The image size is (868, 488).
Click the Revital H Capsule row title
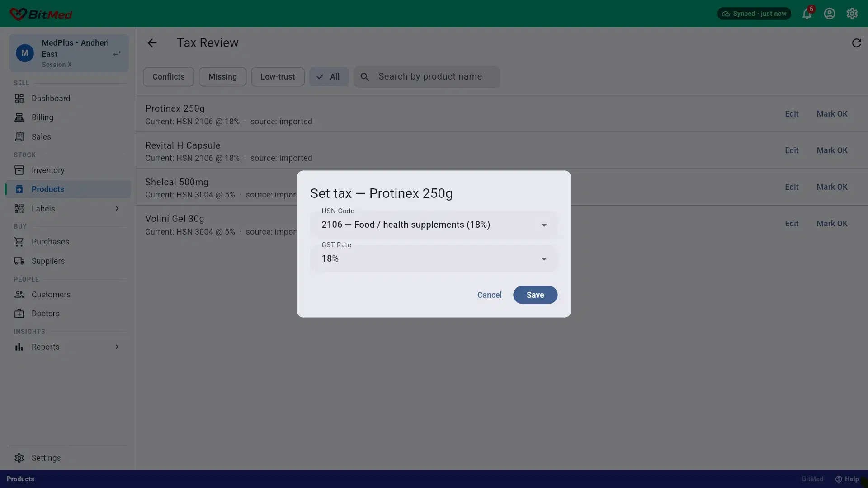coord(183,146)
